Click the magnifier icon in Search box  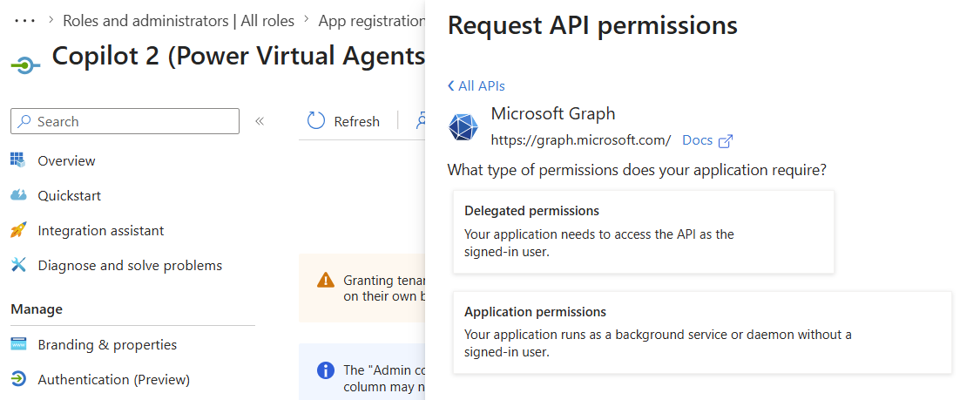[x=24, y=121]
